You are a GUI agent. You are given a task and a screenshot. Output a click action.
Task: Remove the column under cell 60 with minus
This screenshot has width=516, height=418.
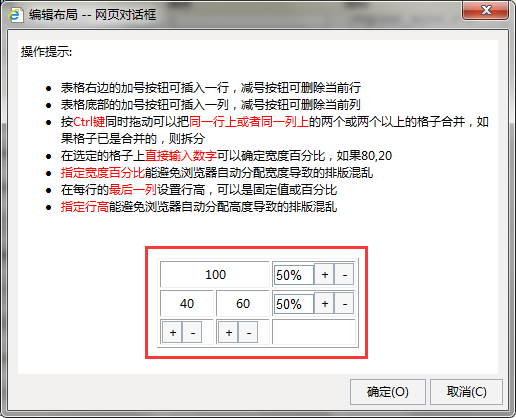click(248, 332)
